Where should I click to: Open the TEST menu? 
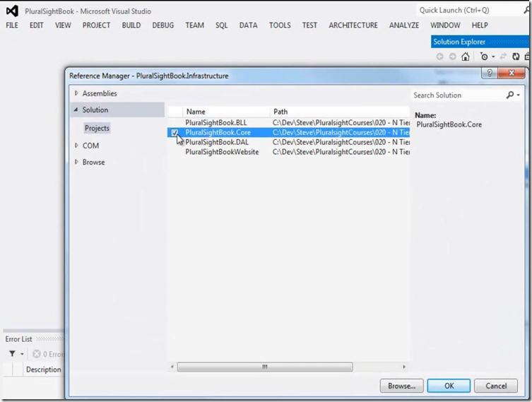pos(309,25)
